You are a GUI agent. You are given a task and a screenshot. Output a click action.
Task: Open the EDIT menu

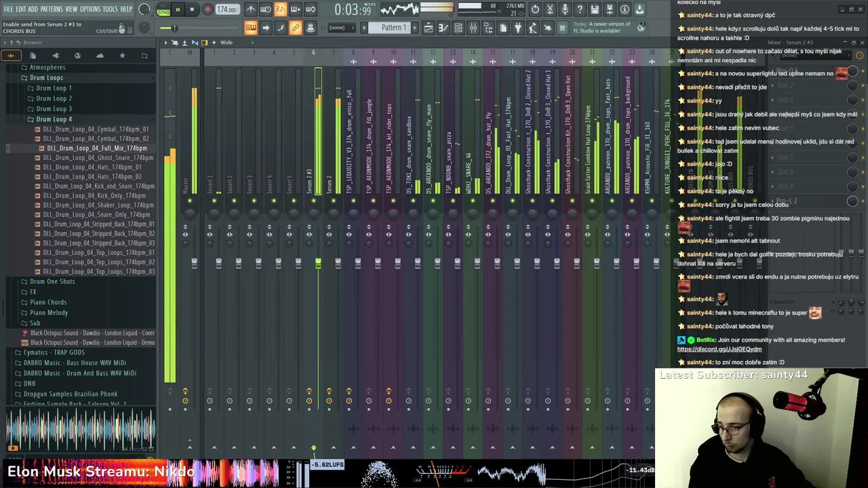[x=21, y=9]
